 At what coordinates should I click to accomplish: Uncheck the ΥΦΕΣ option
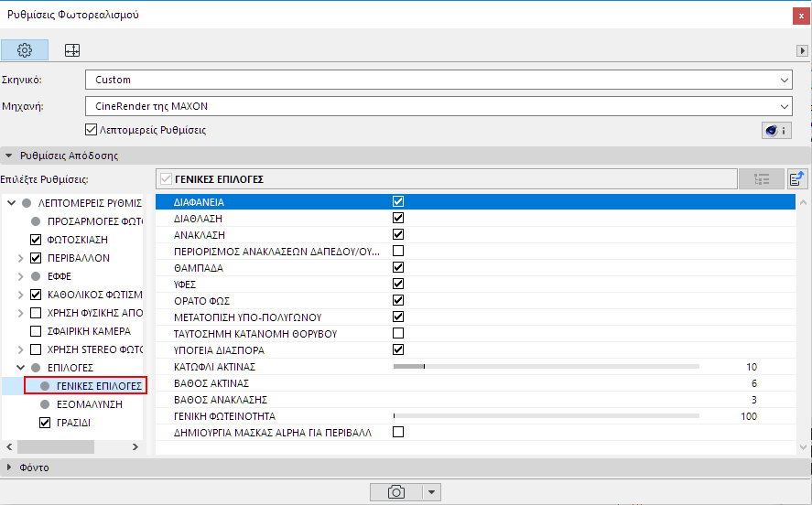pyautogui.click(x=398, y=284)
